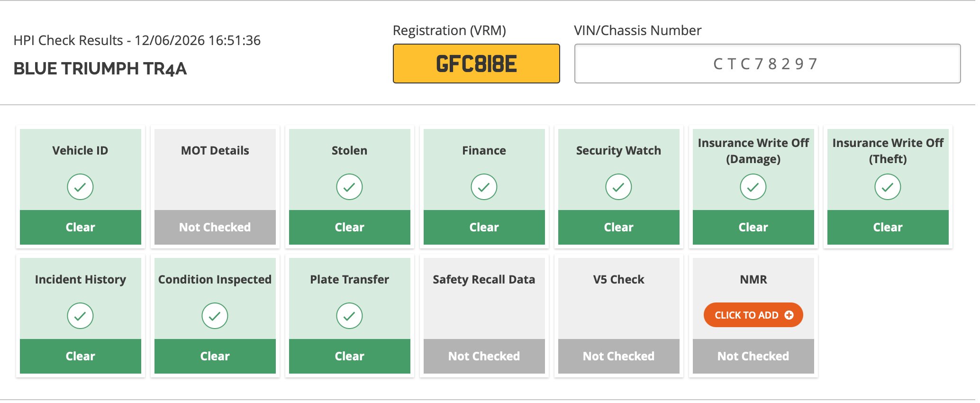980x403 pixels.
Task: Open the Safety Recall Data tile
Action: pyautogui.click(x=484, y=316)
